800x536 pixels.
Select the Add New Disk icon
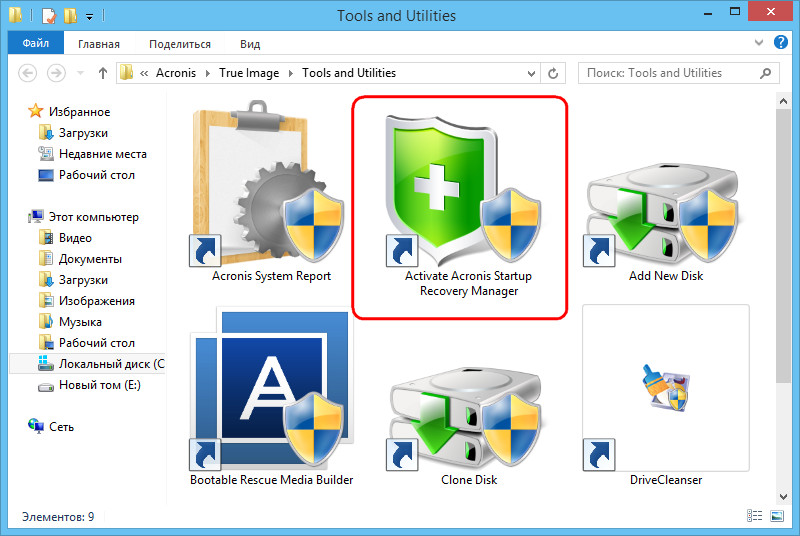click(x=662, y=213)
